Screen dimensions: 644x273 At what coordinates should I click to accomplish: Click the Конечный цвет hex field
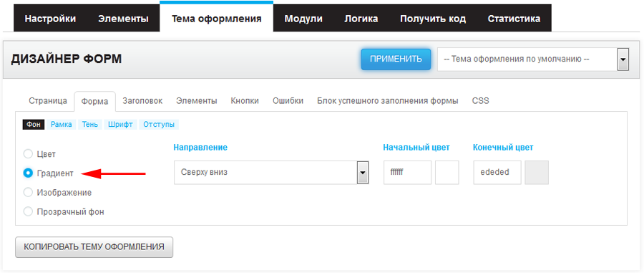tap(497, 172)
